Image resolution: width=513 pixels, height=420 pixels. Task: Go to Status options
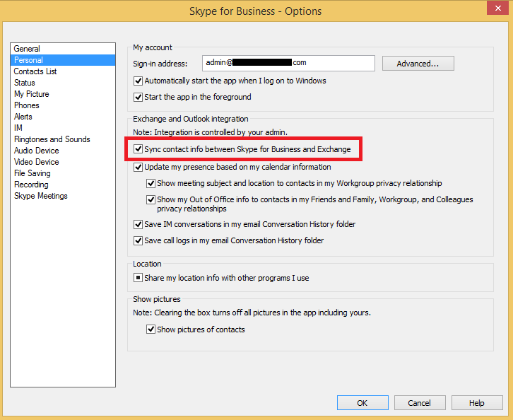point(25,83)
